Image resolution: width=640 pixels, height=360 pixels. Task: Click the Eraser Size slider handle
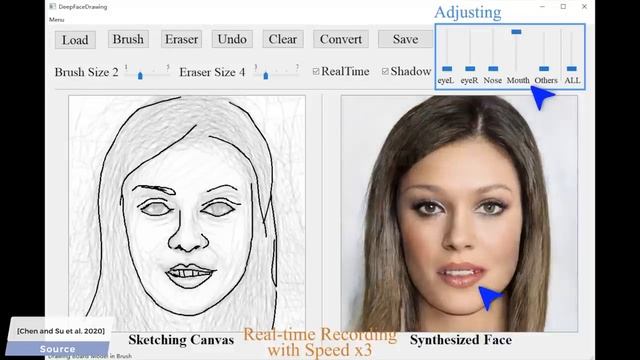tap(266, 76)
